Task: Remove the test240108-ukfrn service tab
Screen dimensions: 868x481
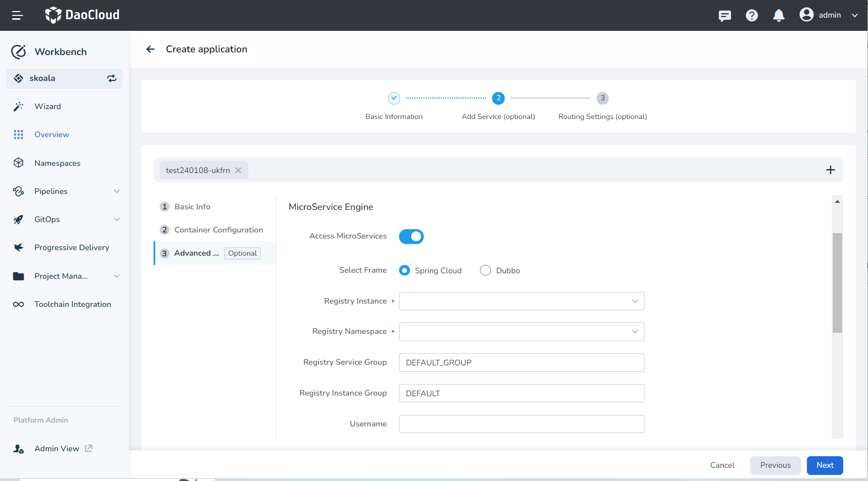Action: (x=238, y=170)
